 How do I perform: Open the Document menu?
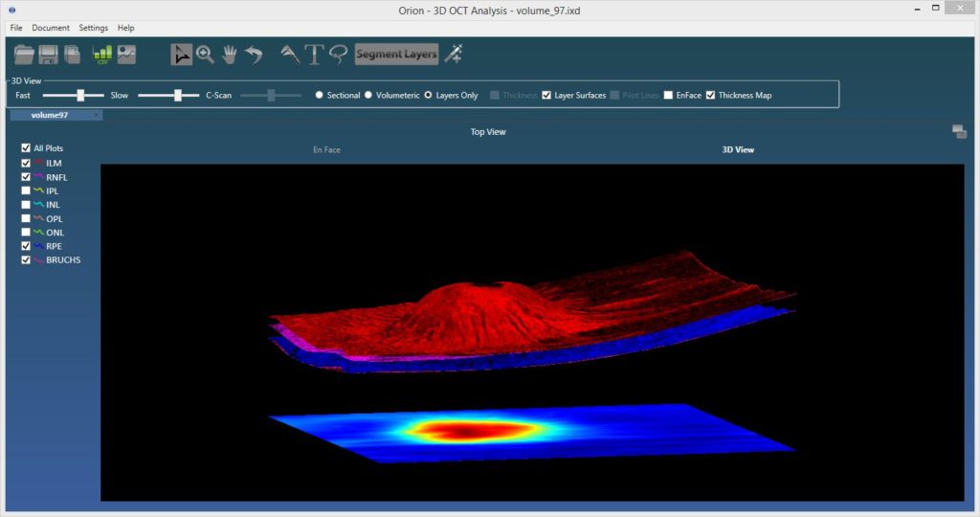click(51, 28)
